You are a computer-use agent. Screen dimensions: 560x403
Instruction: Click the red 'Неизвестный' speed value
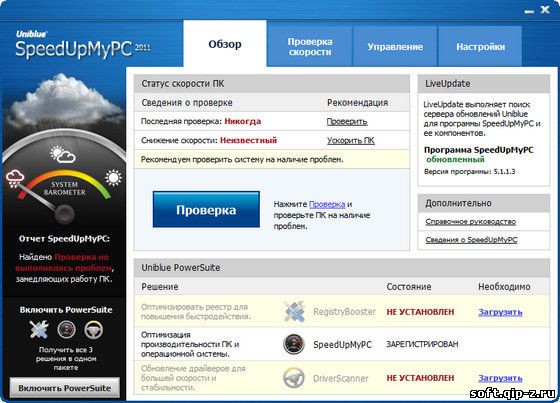249,140
